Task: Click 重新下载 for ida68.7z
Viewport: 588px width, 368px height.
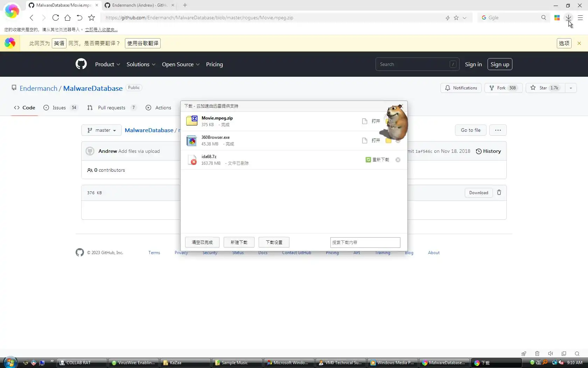Action: tap(377, 160)
